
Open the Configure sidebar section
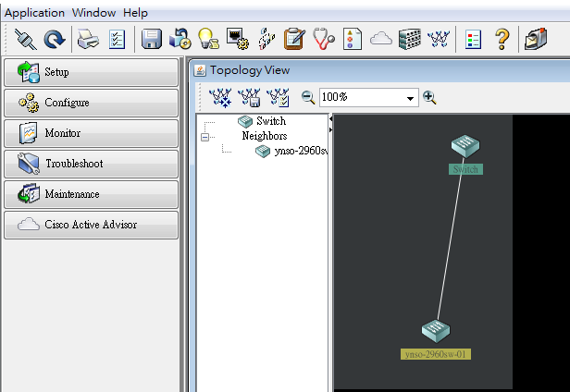pos(92,103)
